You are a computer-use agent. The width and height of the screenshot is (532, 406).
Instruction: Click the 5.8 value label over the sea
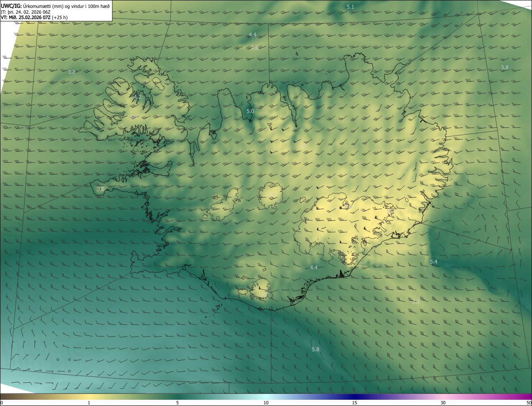point(315,349)
